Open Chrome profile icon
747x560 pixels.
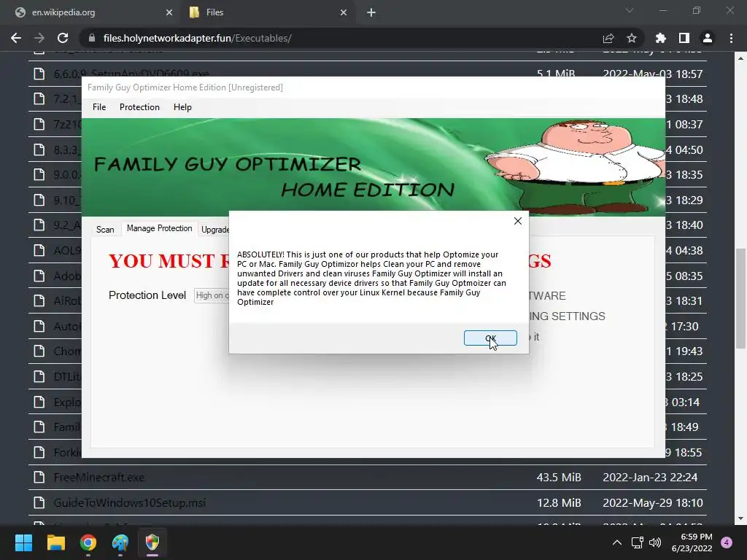tap(708, 38)
